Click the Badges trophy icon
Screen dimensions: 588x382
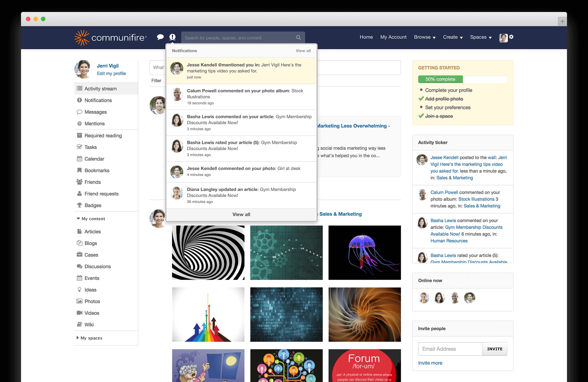[x=79, y=205]
